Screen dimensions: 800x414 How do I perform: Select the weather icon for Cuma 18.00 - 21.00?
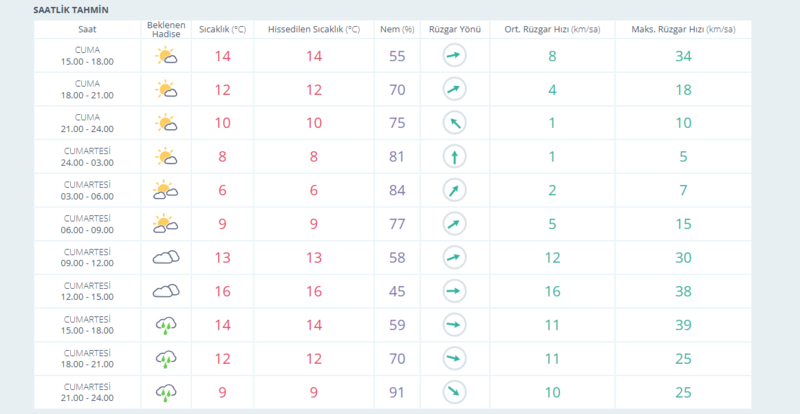tap(166, 90)
